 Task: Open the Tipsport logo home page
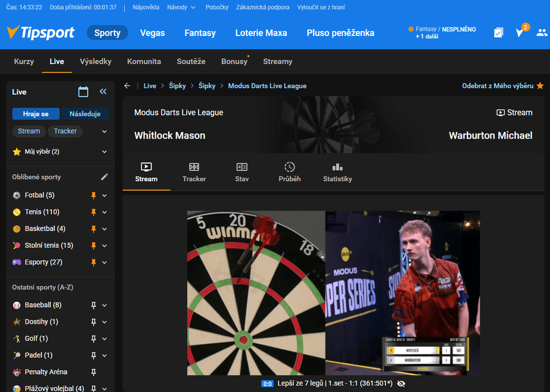click(x=40, y=32)
